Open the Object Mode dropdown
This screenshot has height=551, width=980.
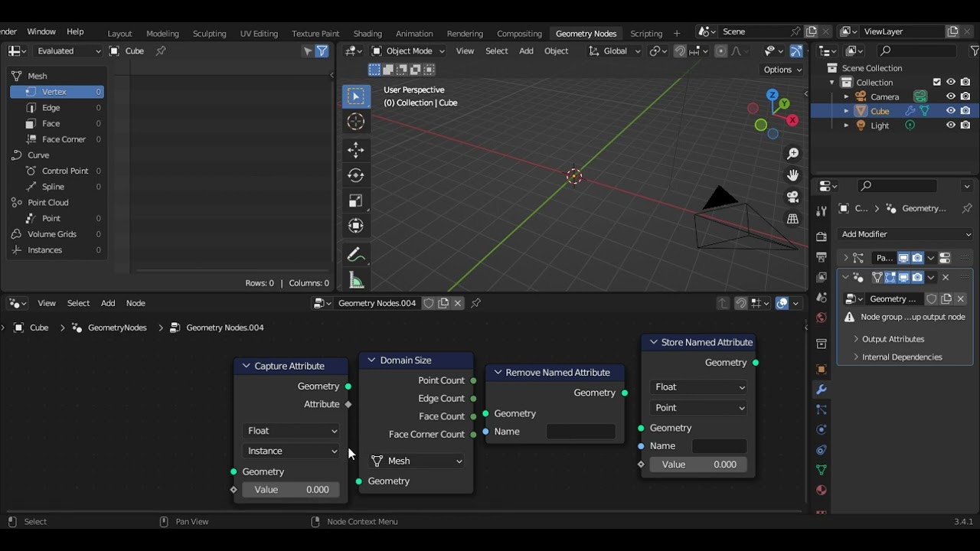coord(408,51)
